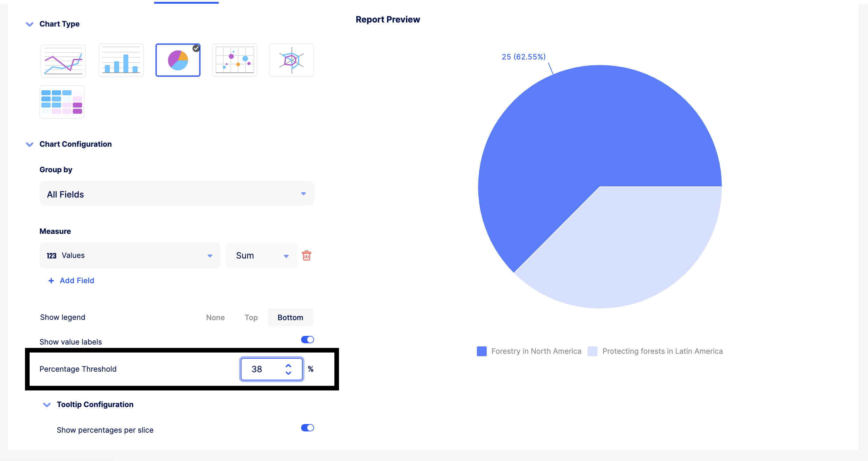This screenshot has height=461, width=868.
Task: Open the Group by All Fields dropdown
Action: point(176,194)
